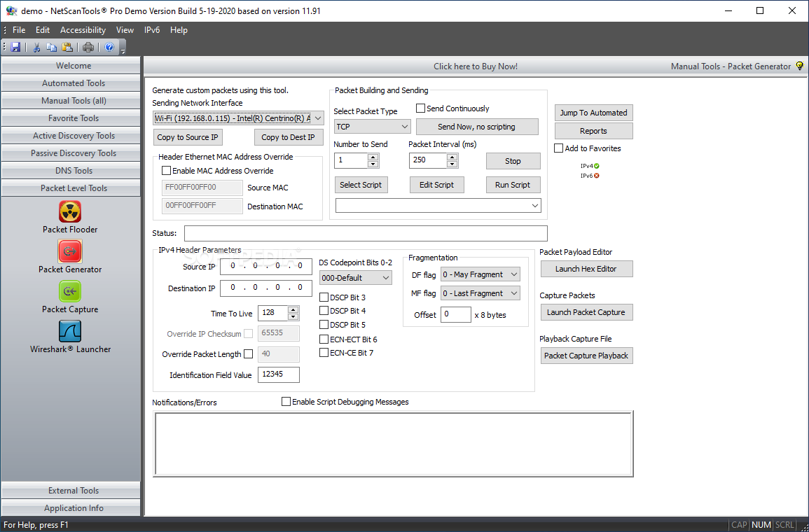The height and width of the screenshot is (532, 809).
Task: Click the Notifications/Errors text area
Action: point(393,444)
